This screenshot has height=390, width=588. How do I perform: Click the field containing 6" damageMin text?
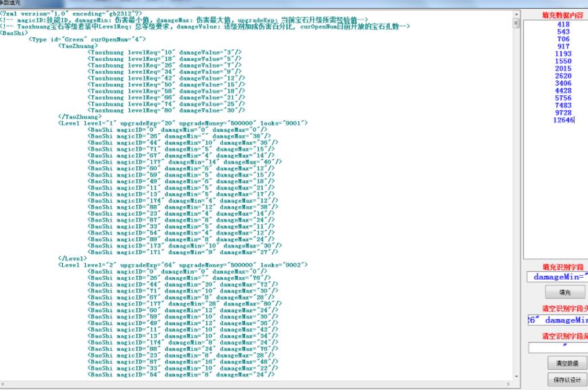(558, 320)
